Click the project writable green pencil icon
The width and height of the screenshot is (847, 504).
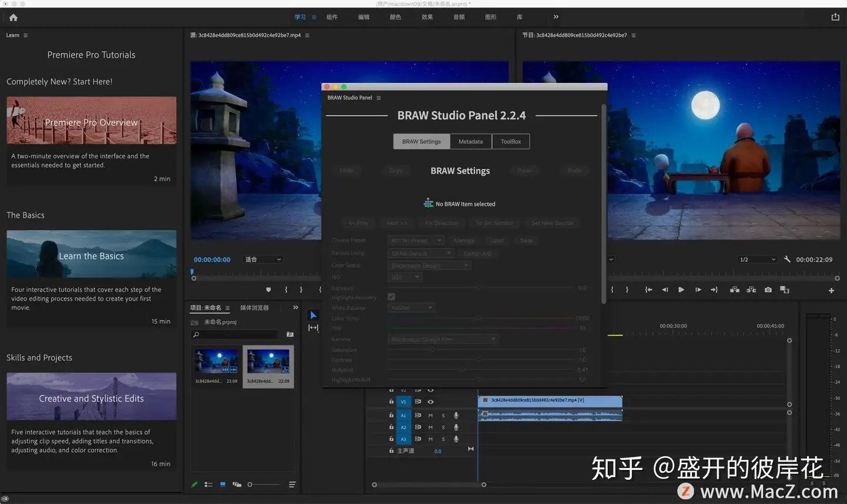(194, 485)
